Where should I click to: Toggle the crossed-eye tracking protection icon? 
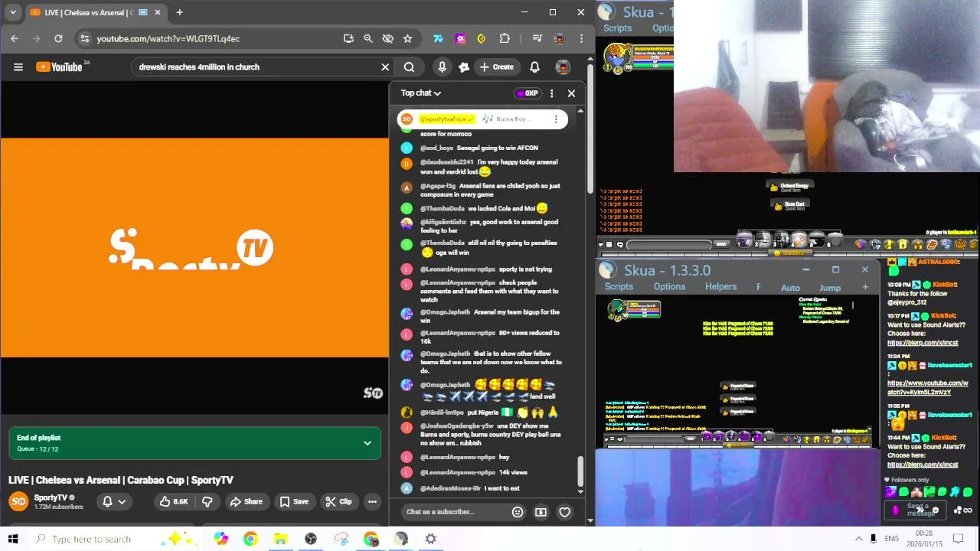point(387,38)
